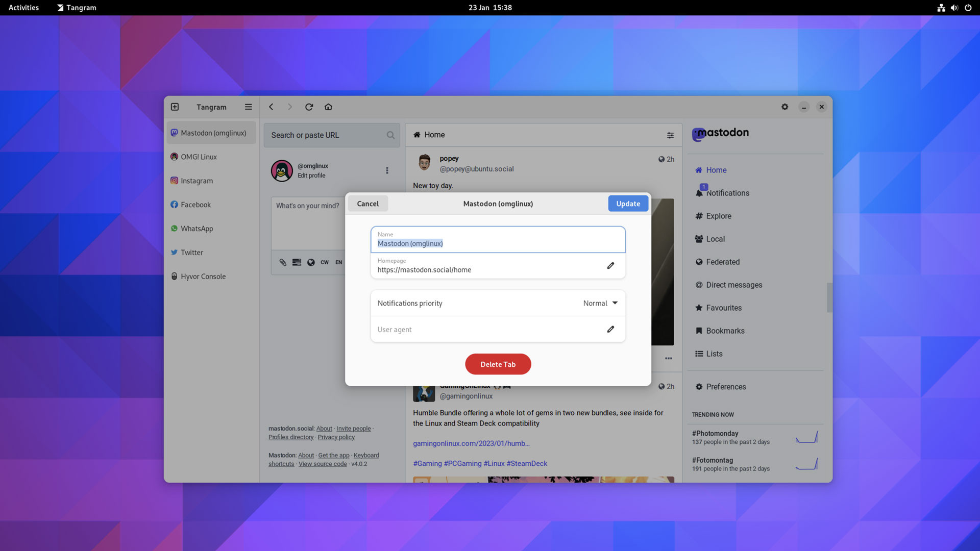Click the Name input field

click(498, 243)
